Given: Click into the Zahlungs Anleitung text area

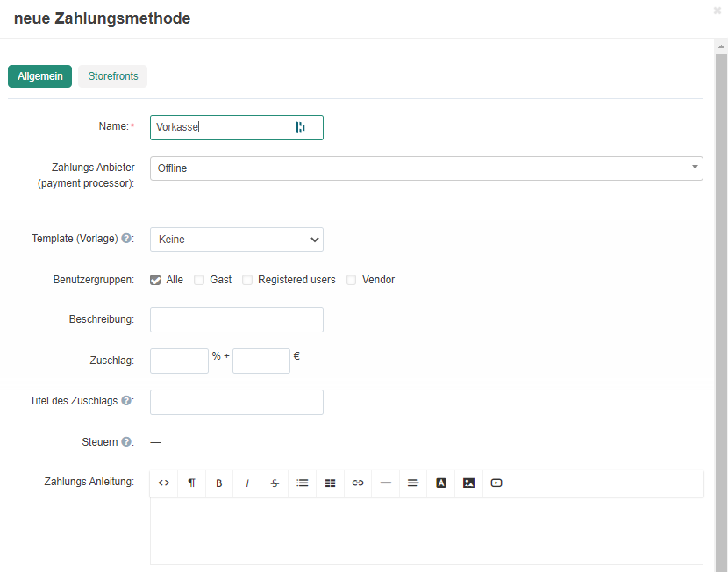Looking at the screenshot, I should (426, 531).
